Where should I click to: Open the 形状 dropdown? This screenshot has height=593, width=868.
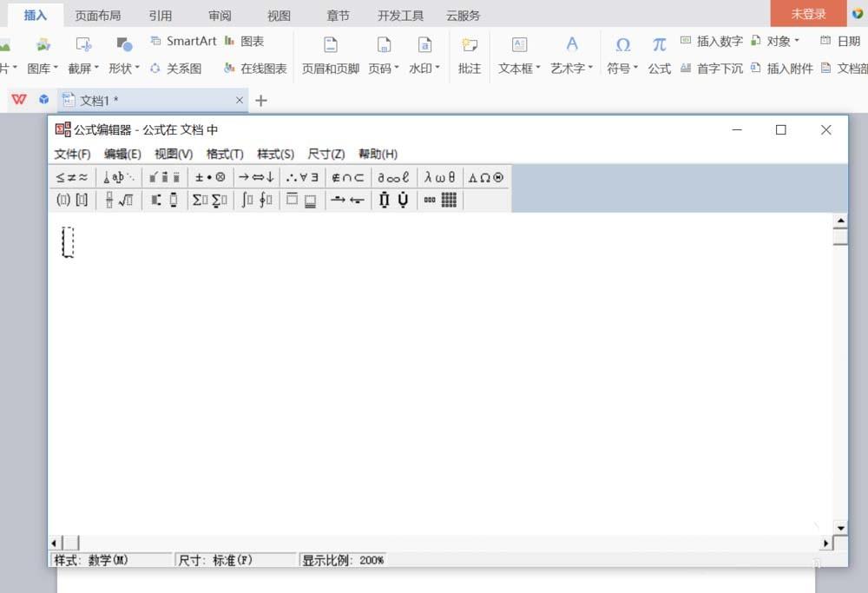coord(122,69)
